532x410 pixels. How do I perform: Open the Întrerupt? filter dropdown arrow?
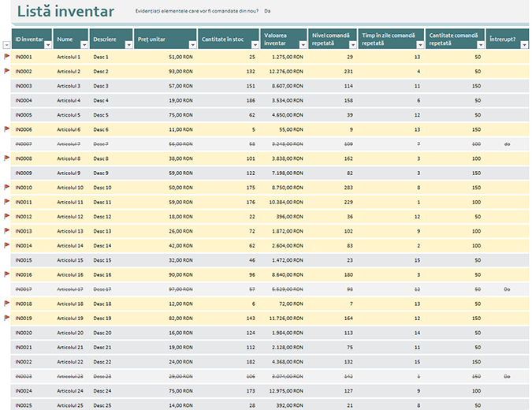523,45
